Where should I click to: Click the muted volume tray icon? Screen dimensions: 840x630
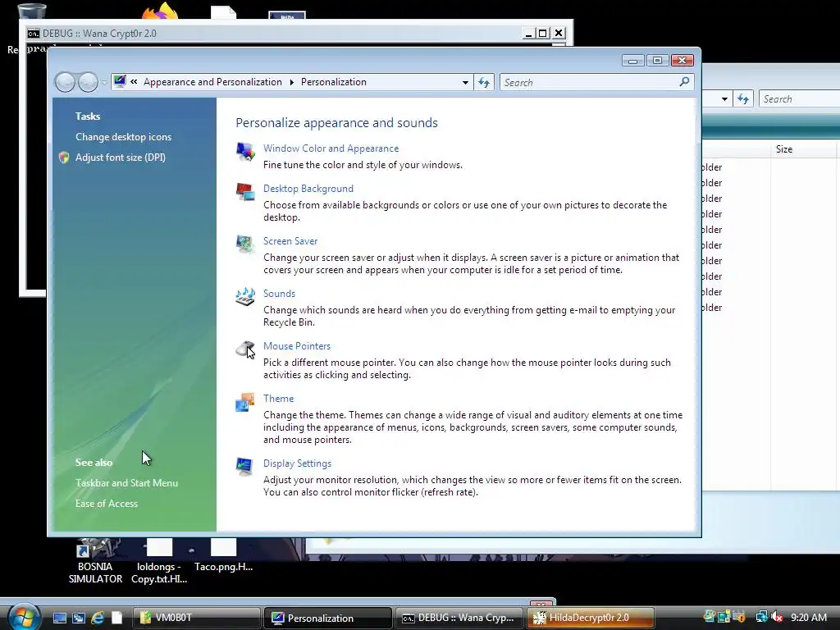pyautogui.click(x=778, y=617)
